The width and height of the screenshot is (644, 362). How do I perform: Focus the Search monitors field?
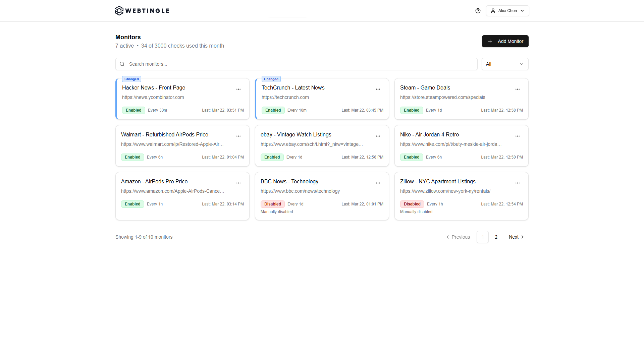pyautogui.click(x=297, y=64)
